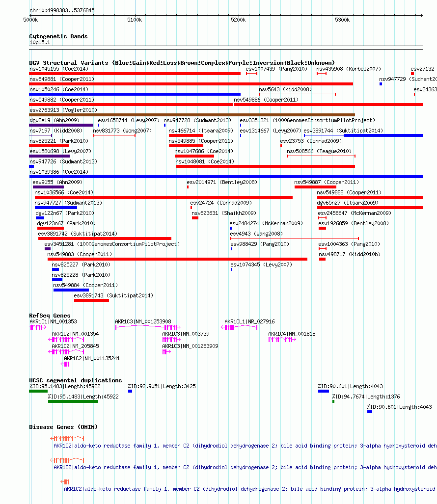Select variant nsv523631 (Shaikh2009)

[224, 213]
